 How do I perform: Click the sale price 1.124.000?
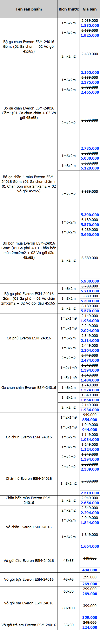(x=90, y=450)
